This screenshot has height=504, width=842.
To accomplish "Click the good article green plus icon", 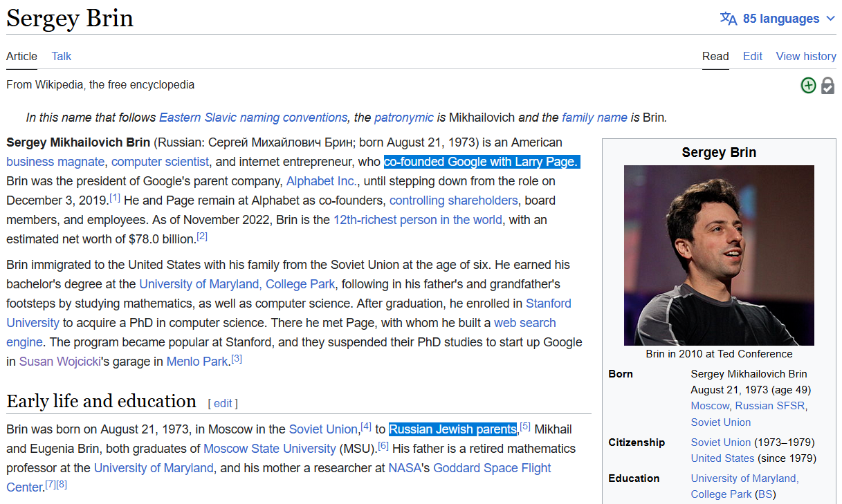I will pyautogui.click(x=808, y=85).
